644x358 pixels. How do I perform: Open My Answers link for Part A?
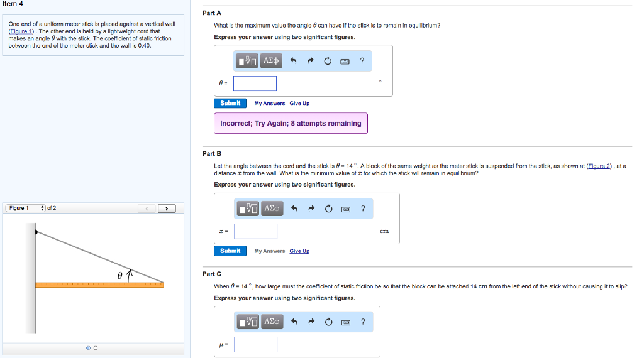coord(269,104)
